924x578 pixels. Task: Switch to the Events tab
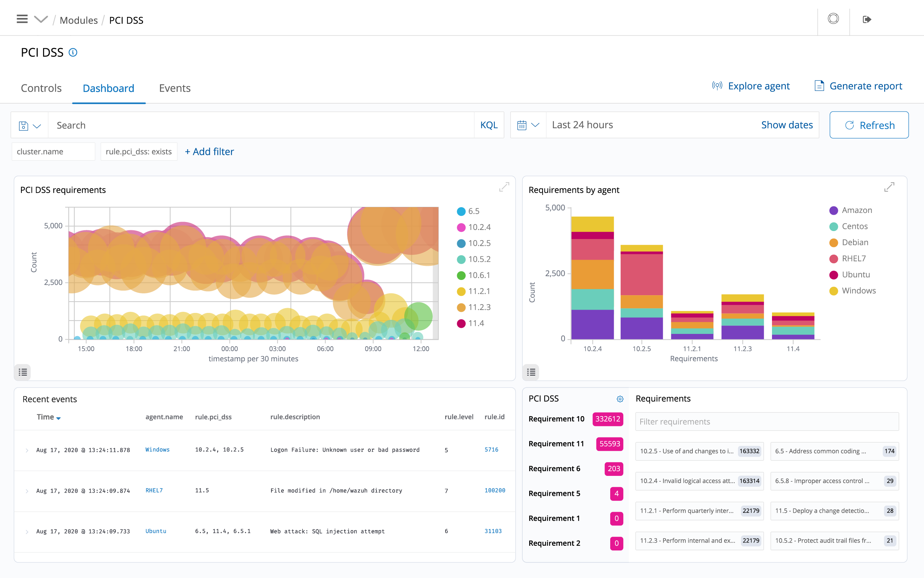[174, 88]
